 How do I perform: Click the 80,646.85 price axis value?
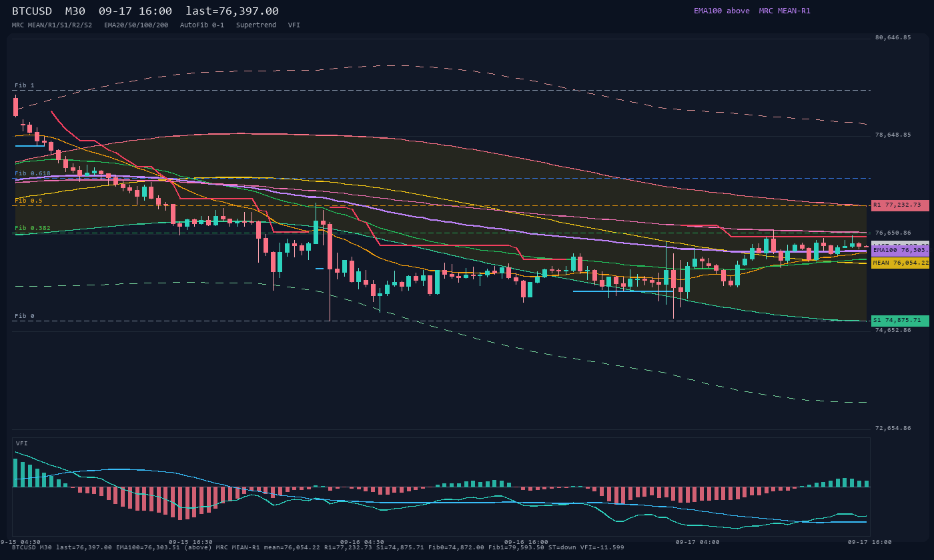893,37
